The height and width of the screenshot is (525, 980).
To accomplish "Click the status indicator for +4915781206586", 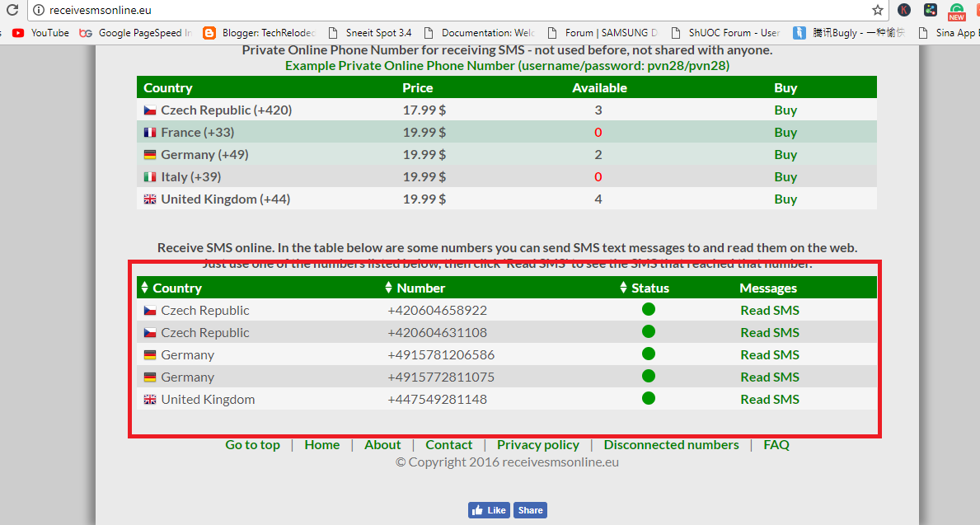I will [x=649, y=354].
